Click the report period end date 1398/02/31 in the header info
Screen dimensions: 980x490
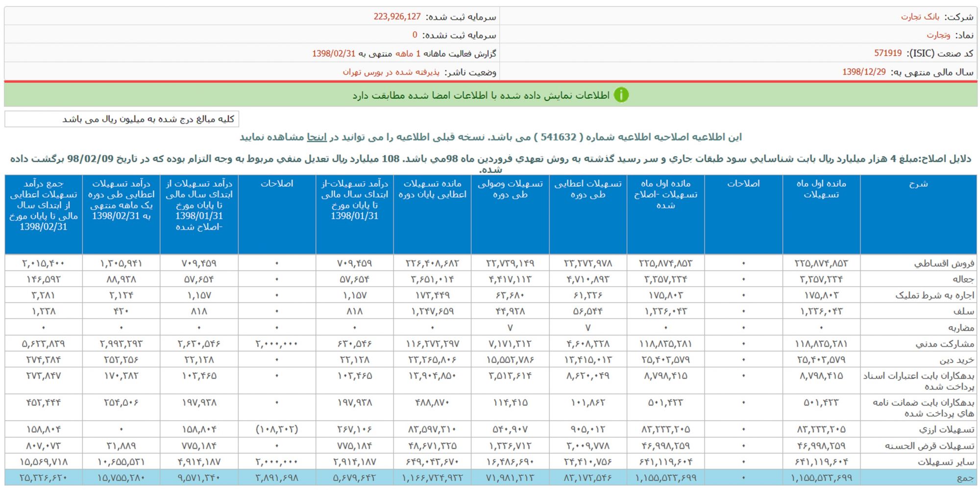click(333, 53)
